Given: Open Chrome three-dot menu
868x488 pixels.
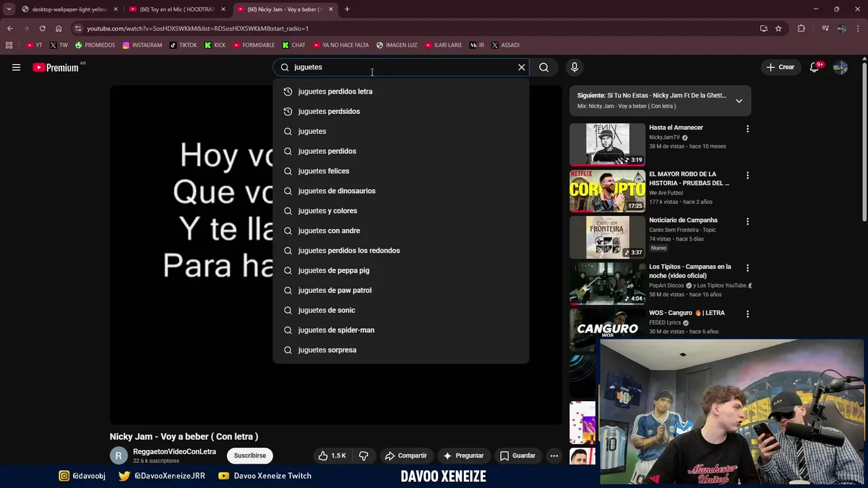Looking at the screenshot, I should click(x=859, y=28).
